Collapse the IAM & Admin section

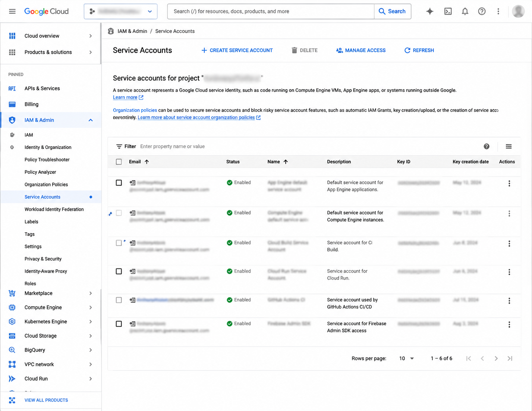click(91, 120)
